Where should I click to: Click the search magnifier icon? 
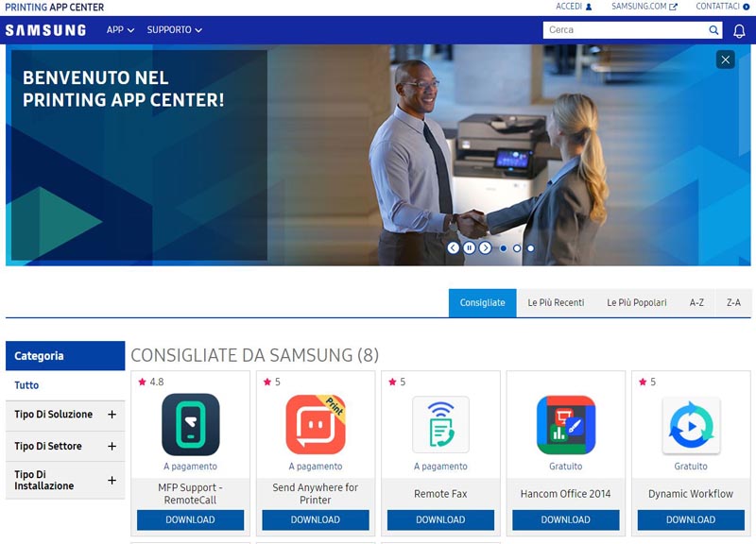(x=714, y=30)
